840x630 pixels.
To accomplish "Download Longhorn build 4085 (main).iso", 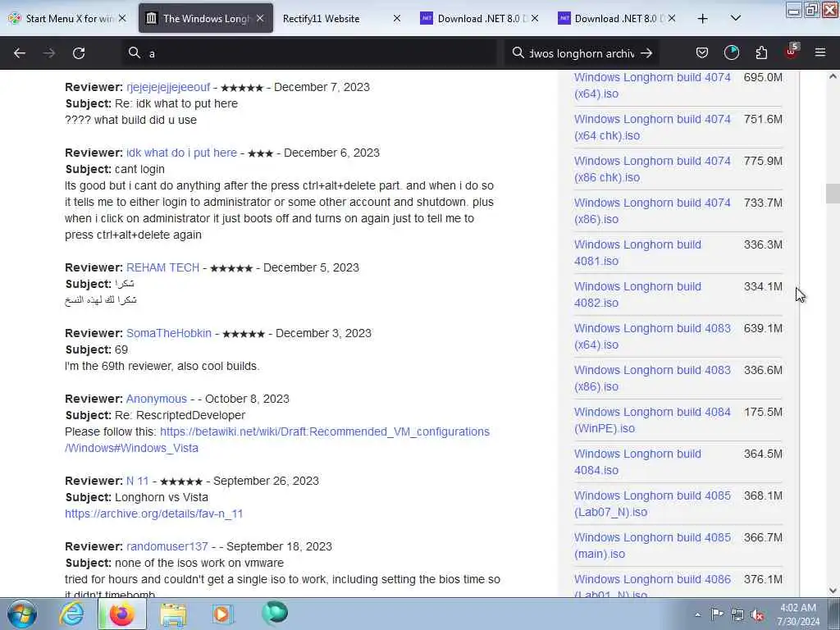I will [x=652, y=546].
